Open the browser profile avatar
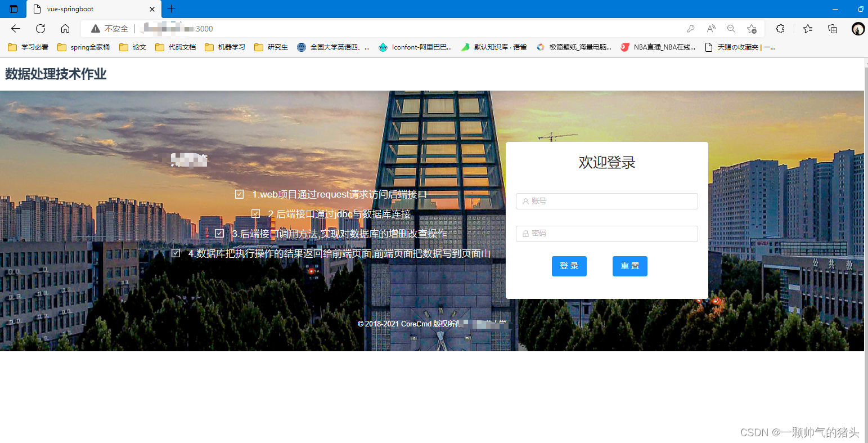The image size is (868, 443). coord(857,29)
